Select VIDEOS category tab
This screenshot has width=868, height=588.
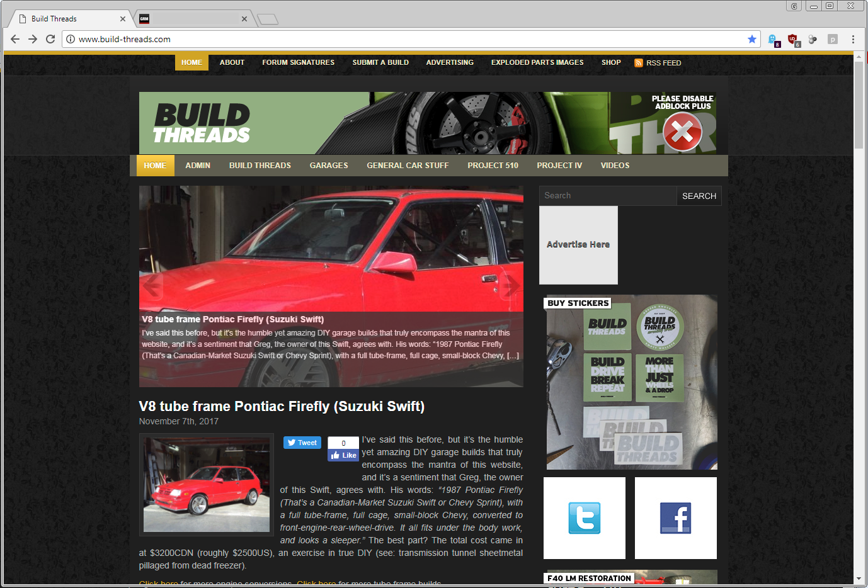pos(615,166)
